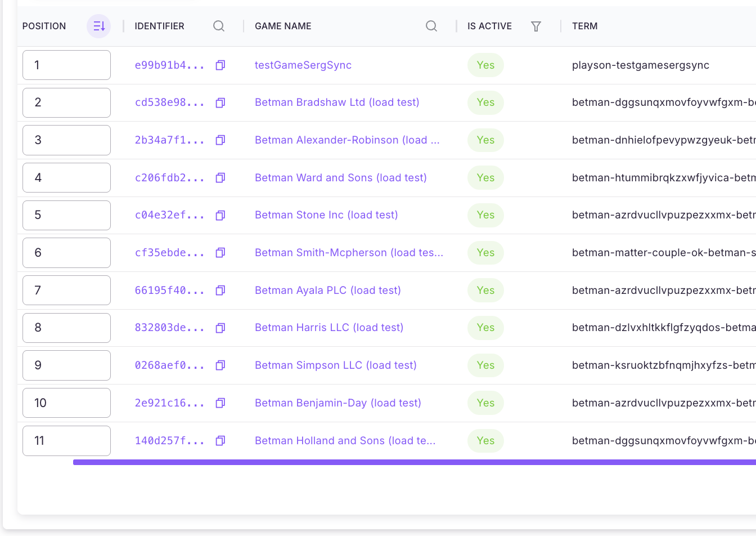Sort the table by Position column
Screen dimensions: 756x536
pyautogui.click(x=99, y=26)
